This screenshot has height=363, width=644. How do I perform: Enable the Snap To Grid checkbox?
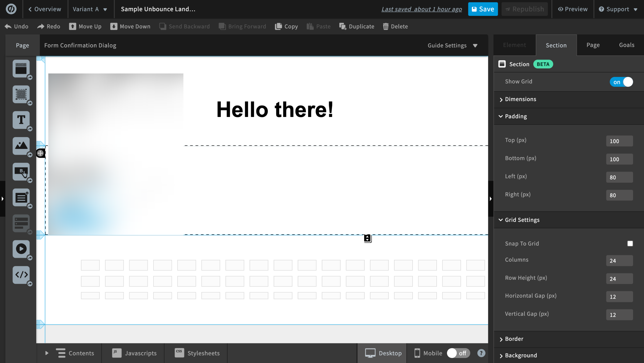click(x=630, y=244)
